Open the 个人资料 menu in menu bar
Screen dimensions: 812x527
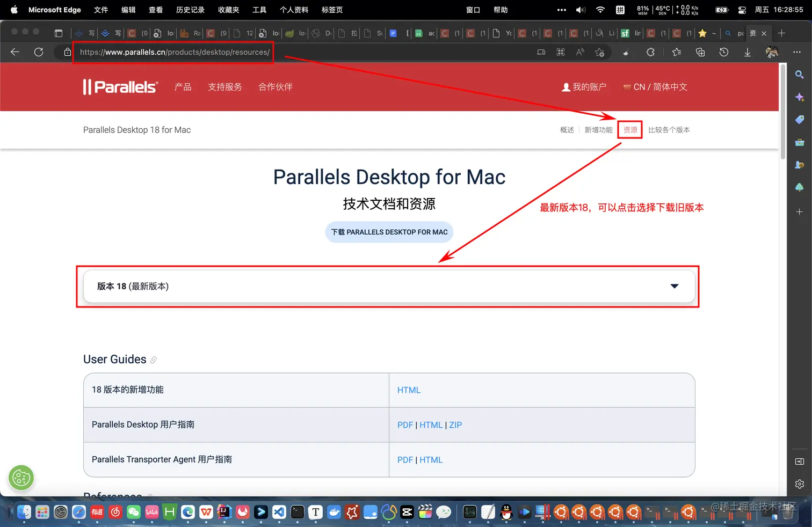(x=294, y=10)
